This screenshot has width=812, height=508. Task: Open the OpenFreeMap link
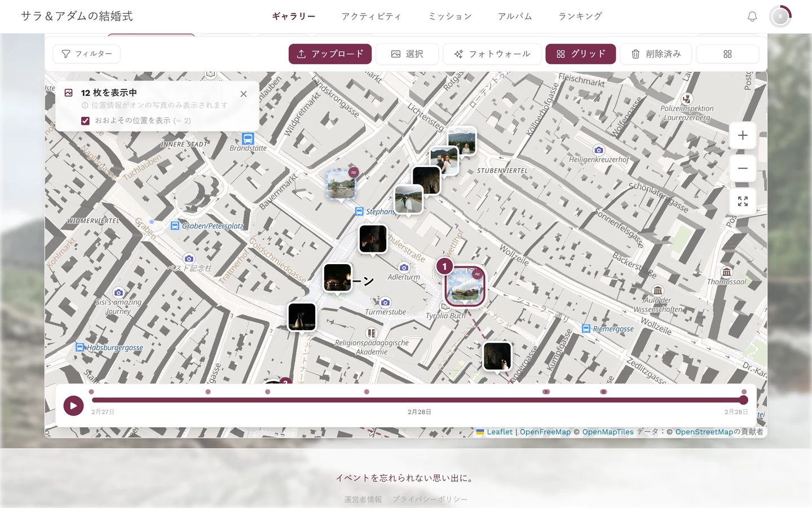(x=545, y=432)
